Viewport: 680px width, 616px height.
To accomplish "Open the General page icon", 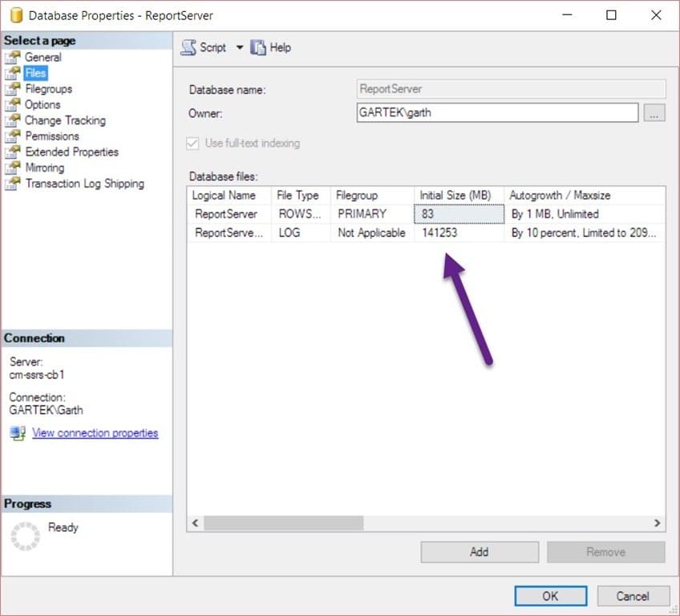I will pyautogui.click(x=13, y=57).
